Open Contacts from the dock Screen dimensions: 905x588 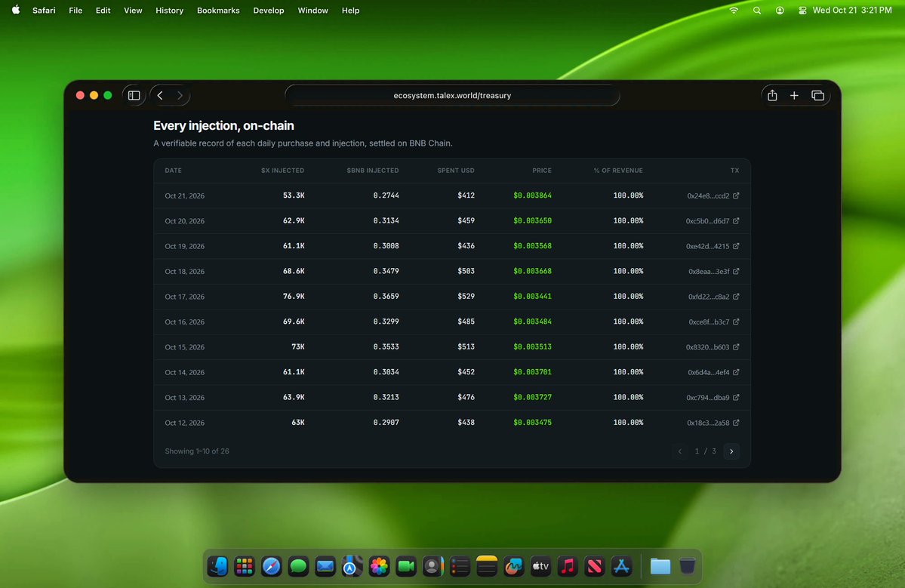(433, 566)
